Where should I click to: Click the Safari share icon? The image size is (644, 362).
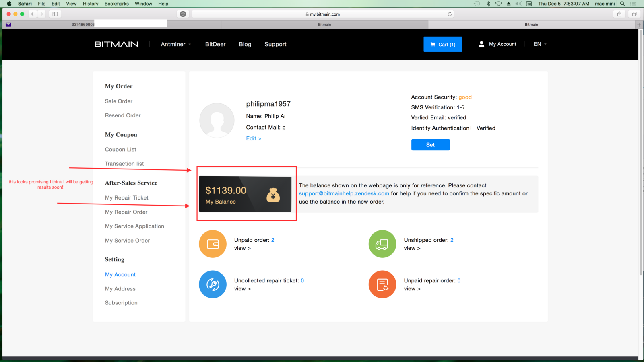[x=619, y=14]
